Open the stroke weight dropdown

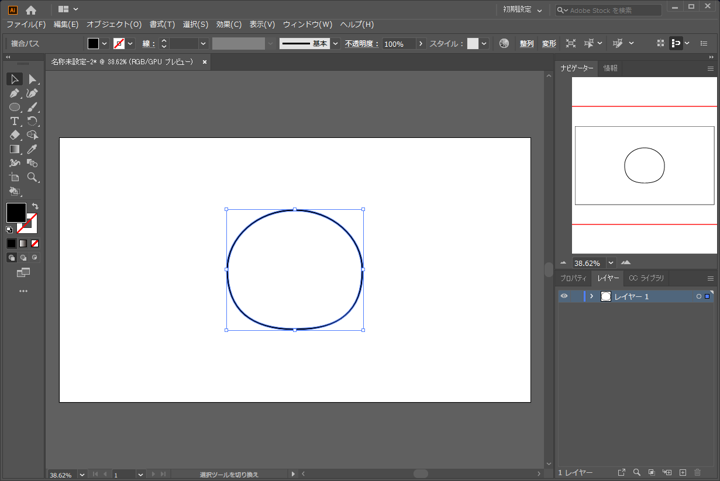203,44
